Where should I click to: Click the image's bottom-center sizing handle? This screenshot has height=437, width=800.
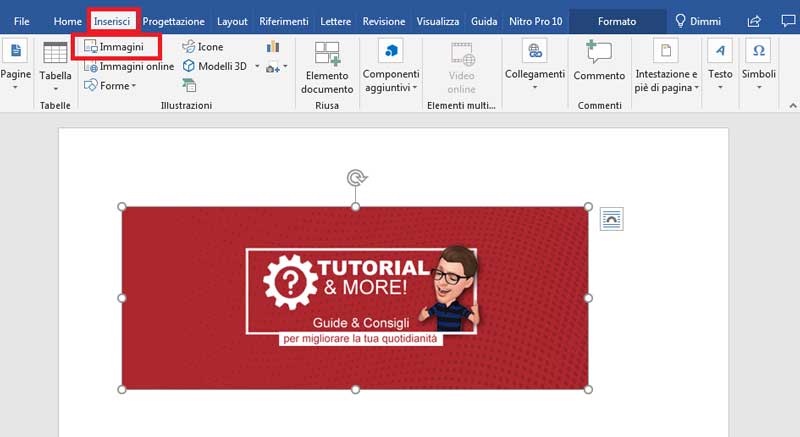356,390
